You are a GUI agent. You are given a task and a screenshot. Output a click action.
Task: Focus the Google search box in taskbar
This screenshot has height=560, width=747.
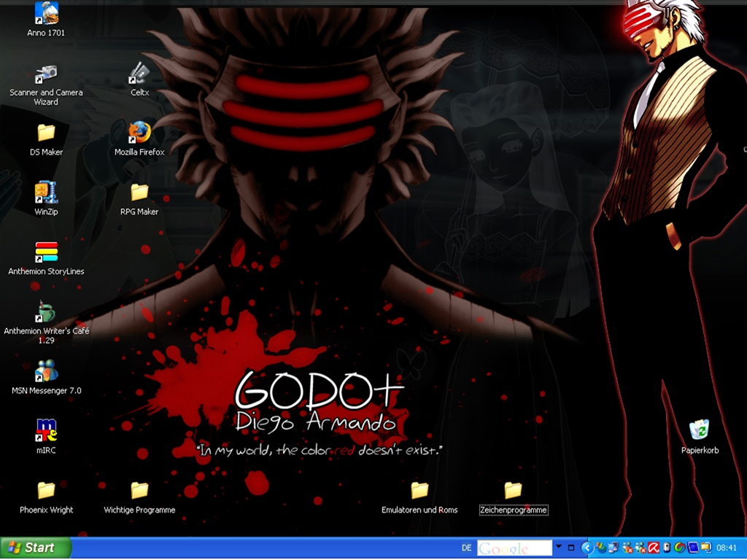pyautogui.click(x=514, y=548)
